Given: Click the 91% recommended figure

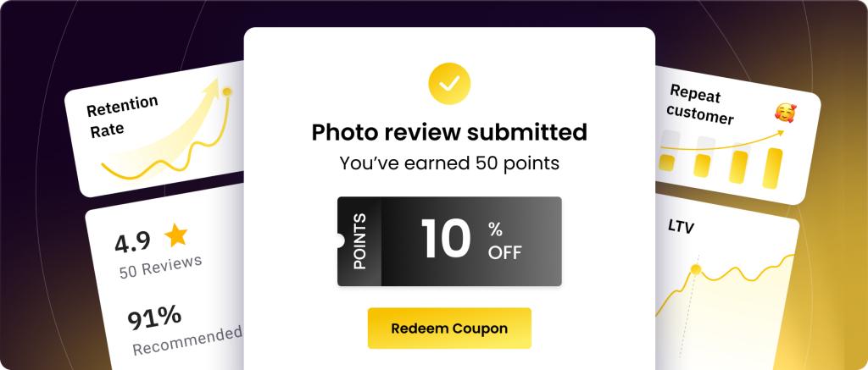Looking at the screenshot, I should [154, 318].
